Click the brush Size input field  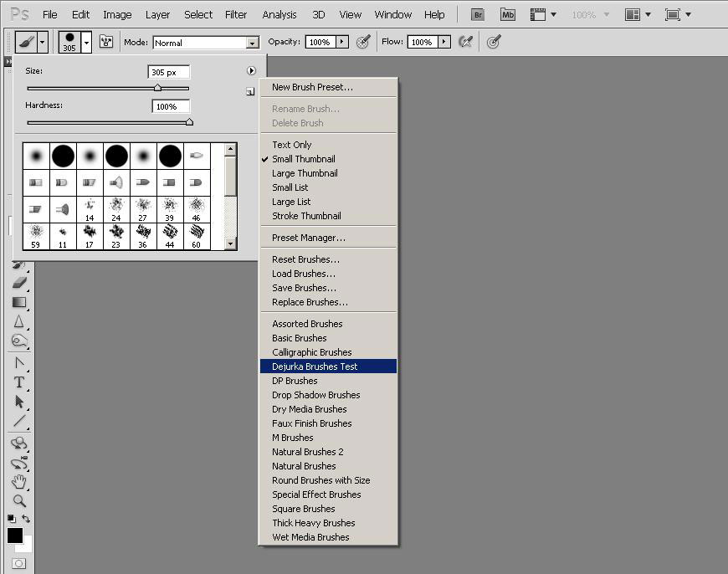[x=168, y=72]
